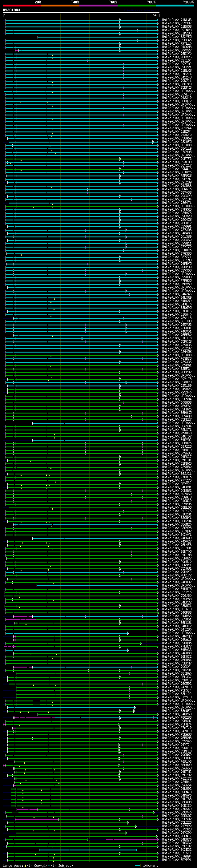Click the query end position 543
Image resolution: width=197 pixels, height=868 pixels.
pos(155,15)
